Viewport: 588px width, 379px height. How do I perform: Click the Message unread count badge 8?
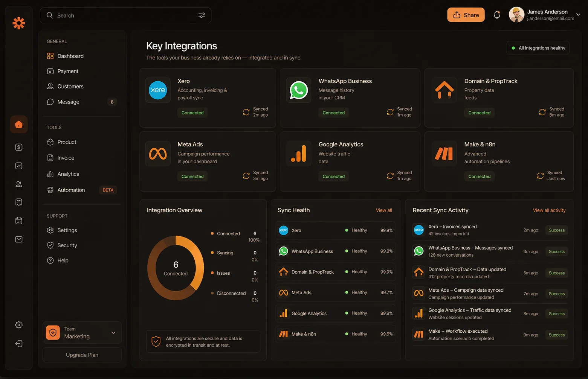pos(112,102)
